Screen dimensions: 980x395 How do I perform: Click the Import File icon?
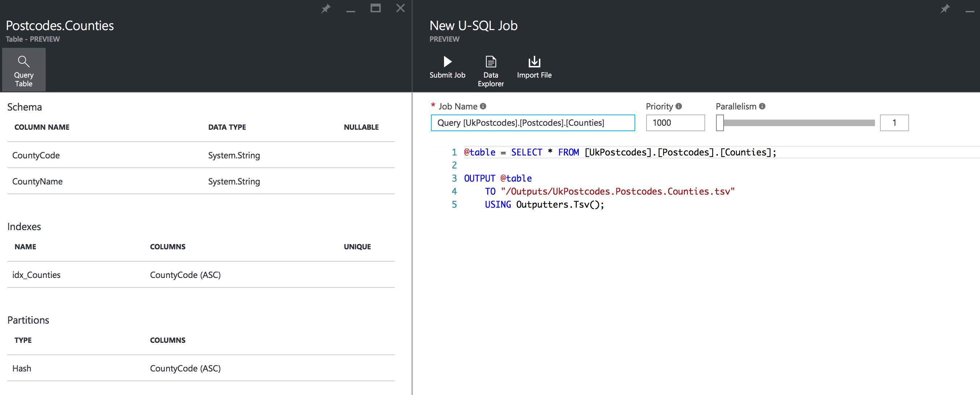[534, 62]
